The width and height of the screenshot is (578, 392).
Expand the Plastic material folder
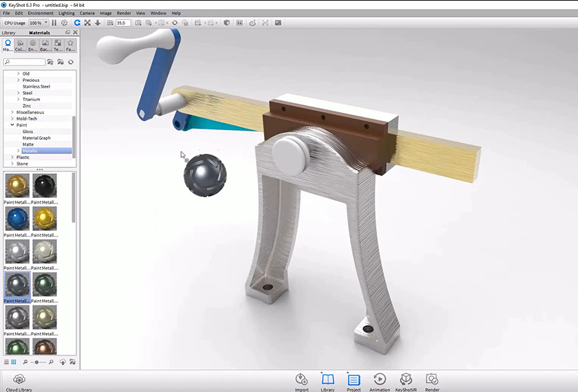tap(12, 157)
